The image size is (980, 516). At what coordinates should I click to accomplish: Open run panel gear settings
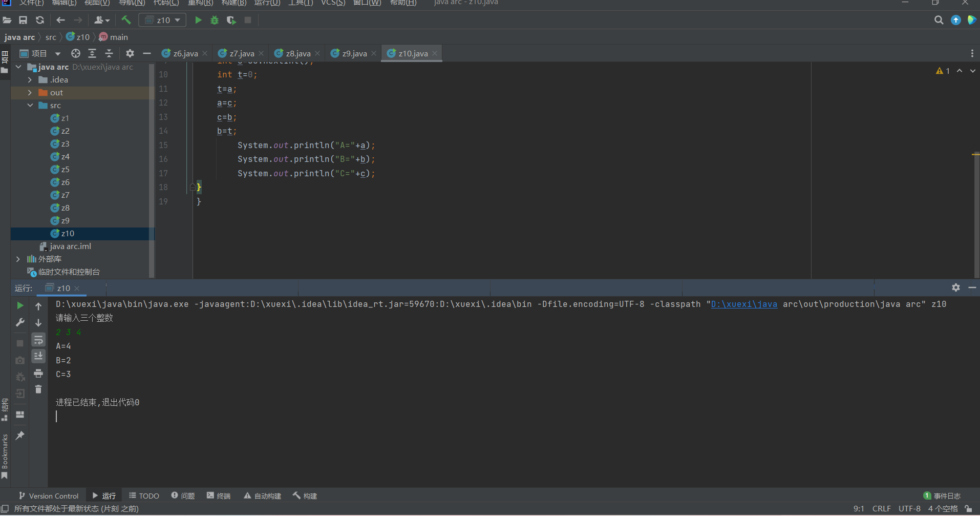tap(956, 287)
